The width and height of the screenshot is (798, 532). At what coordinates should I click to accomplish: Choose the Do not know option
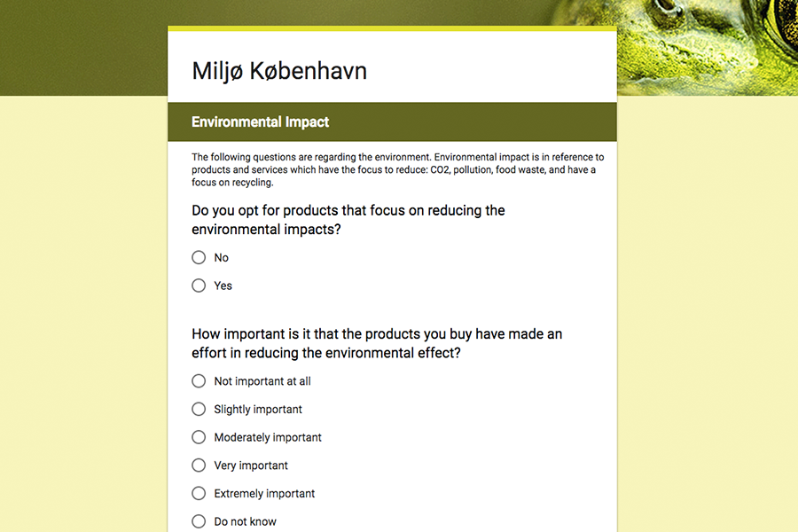(x=199, y=521)
